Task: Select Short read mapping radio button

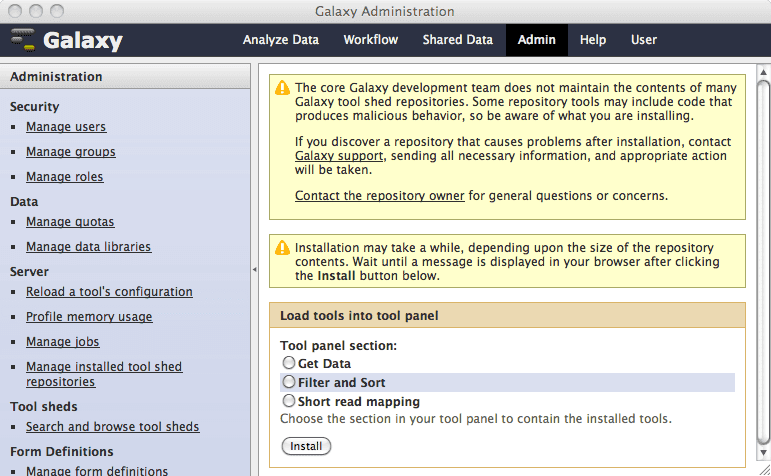Action: tap(289, 401)
